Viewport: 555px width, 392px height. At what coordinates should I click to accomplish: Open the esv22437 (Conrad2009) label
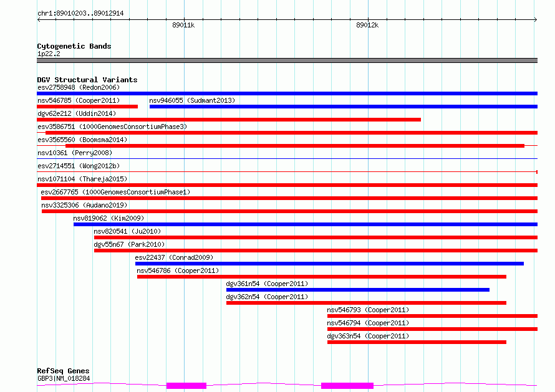pos(174,257)
